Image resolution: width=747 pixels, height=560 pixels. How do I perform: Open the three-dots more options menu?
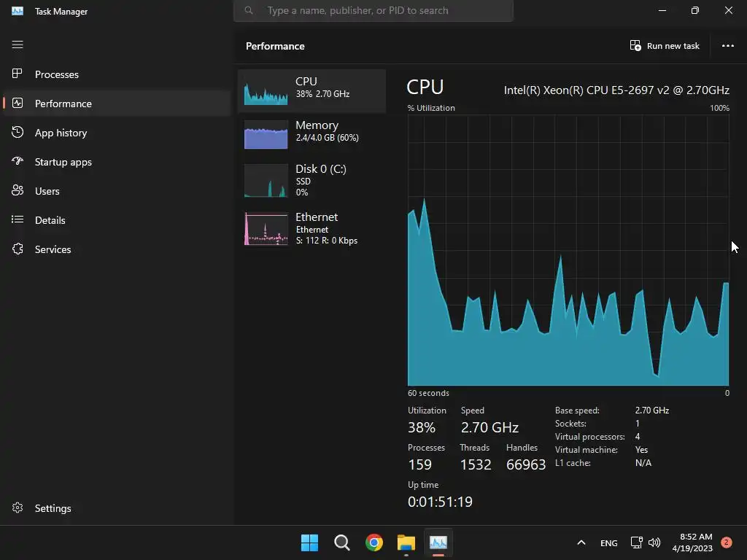click(x=727, y=46)
